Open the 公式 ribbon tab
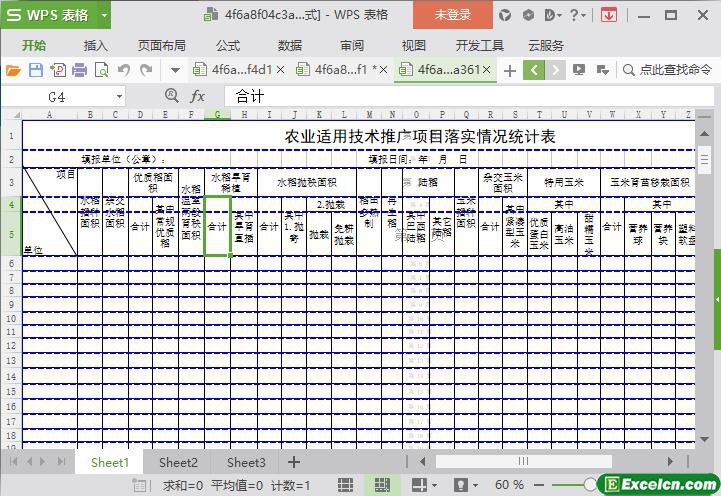The image size is (721, 496). [x=228, y=45]
